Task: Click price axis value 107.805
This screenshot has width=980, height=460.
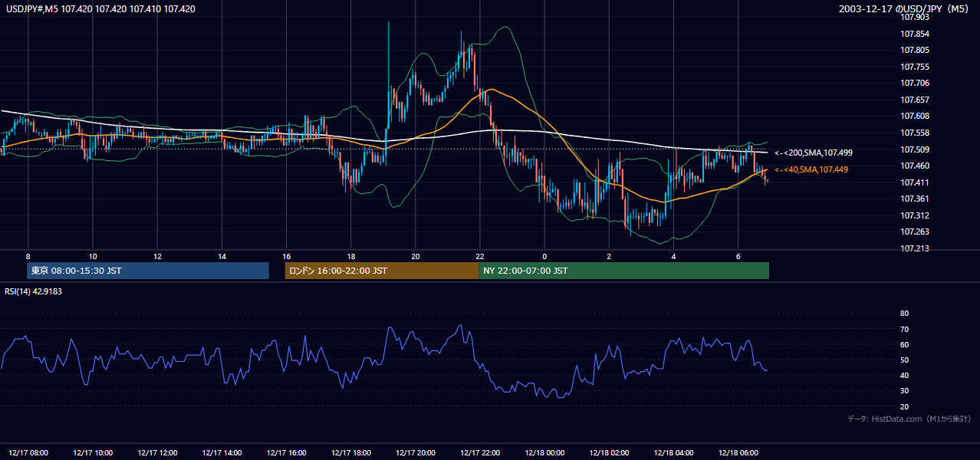Action: (914, 50)
